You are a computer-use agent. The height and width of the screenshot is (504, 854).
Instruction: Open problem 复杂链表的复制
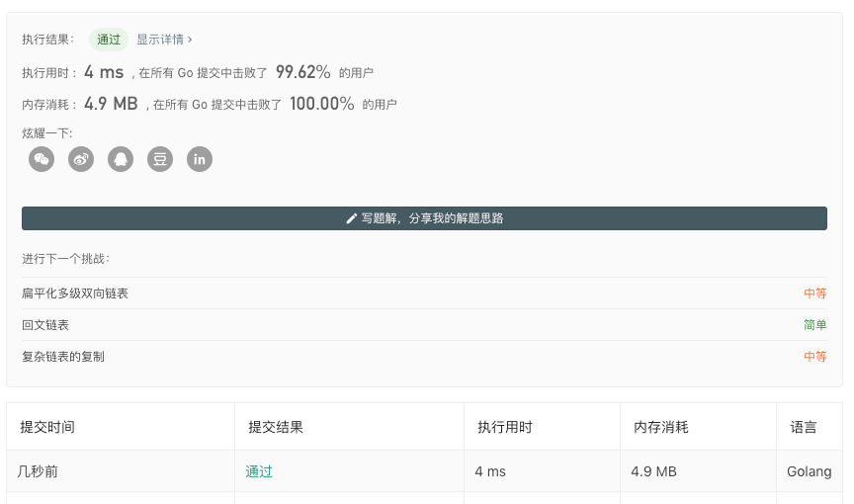click(63, 357)
